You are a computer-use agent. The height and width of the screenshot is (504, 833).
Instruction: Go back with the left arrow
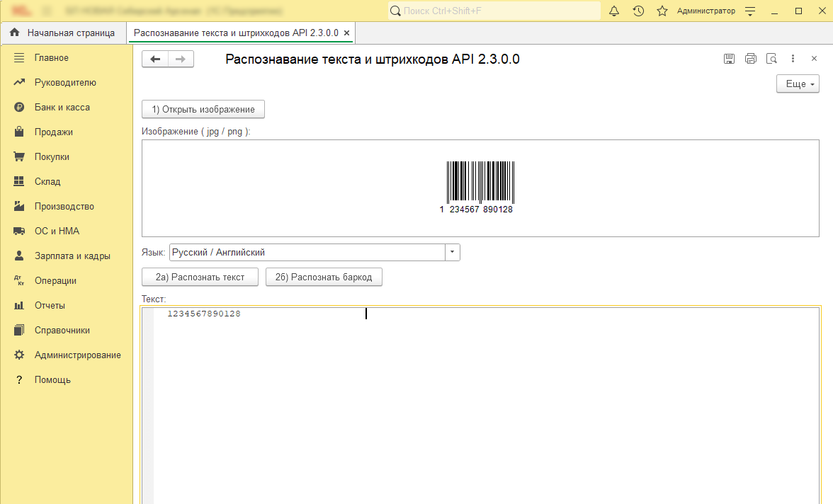[155, 59]
